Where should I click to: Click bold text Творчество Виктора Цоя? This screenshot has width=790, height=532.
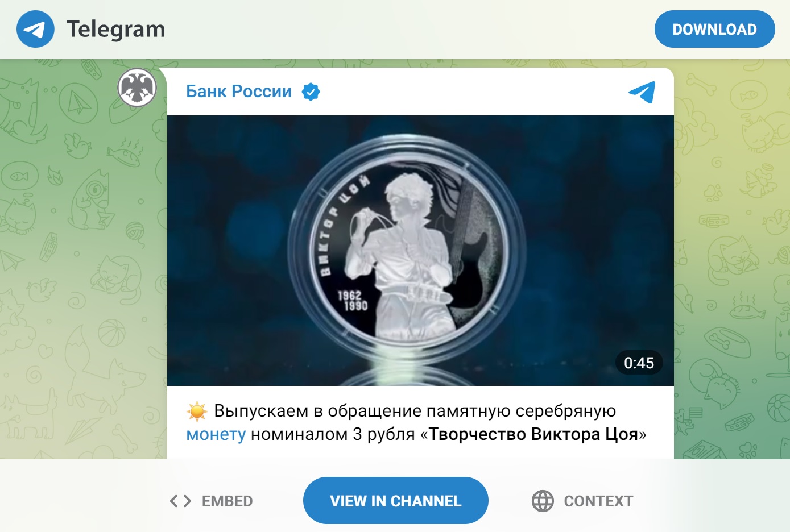pyautogui.click(x=533, y=434)
